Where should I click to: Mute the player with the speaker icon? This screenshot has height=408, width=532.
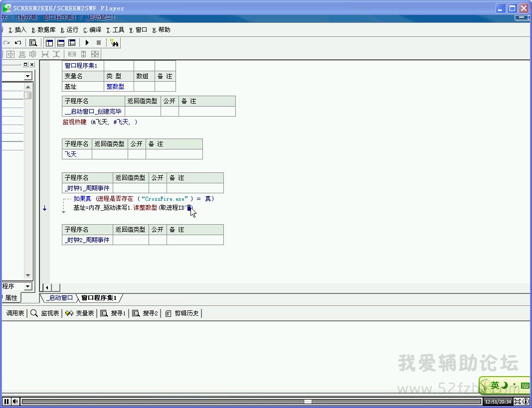(15, 402)
